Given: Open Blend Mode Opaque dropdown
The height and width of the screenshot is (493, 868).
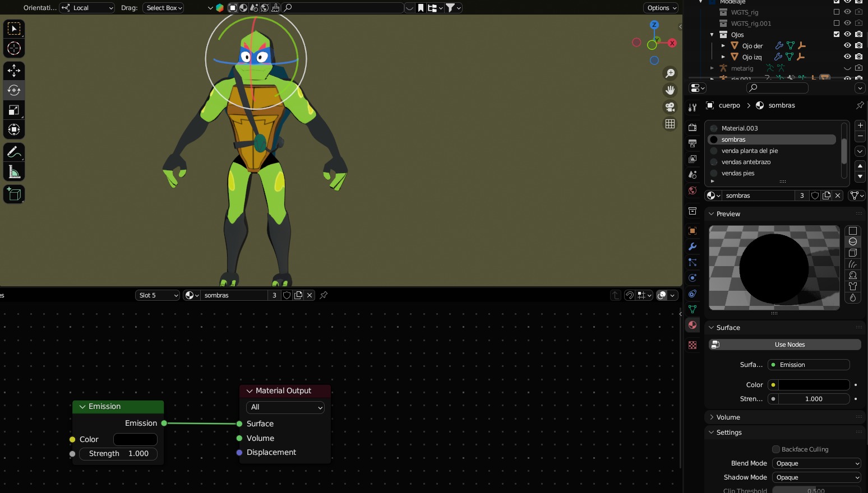Looking at the screenshot, I should [x=816, y=463].
